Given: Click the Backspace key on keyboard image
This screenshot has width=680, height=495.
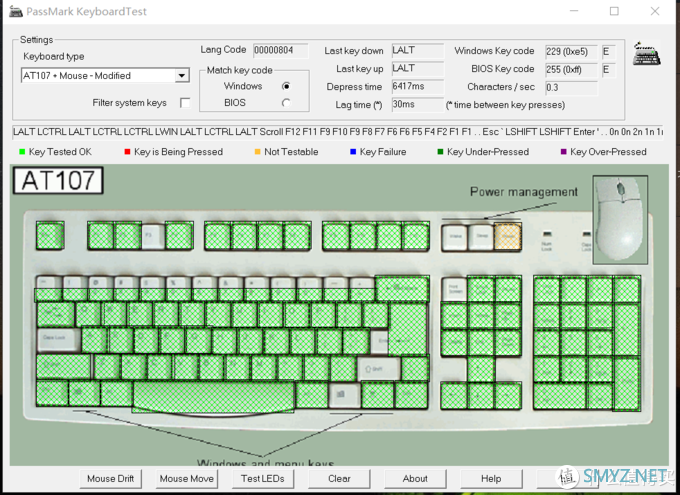Looking at the screenshot, I should 402,288.
